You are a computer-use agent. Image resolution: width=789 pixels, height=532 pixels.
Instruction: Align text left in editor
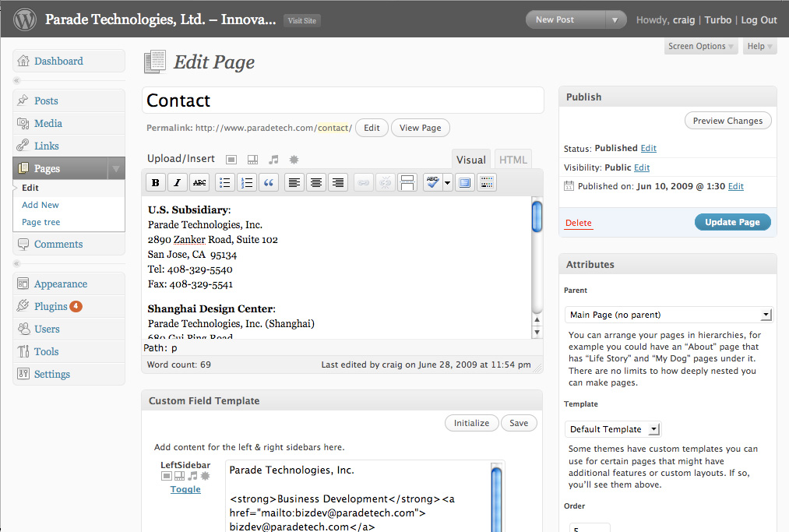(294, 183)
